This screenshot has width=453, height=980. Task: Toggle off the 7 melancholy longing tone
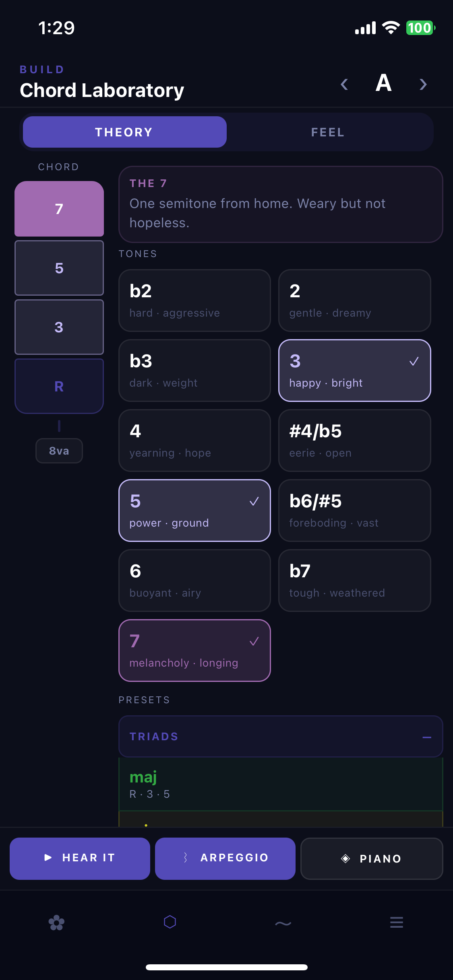[x=194, y=651]
